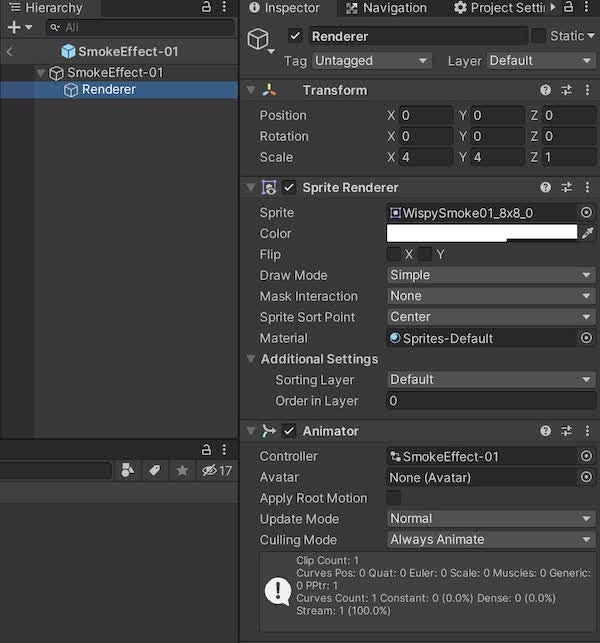Image resolution: width=600 pixels, height=643 pixels.
Task: Toggle Renderer object active checkbox
Action: pyautogui.click(x=295, y=36)
